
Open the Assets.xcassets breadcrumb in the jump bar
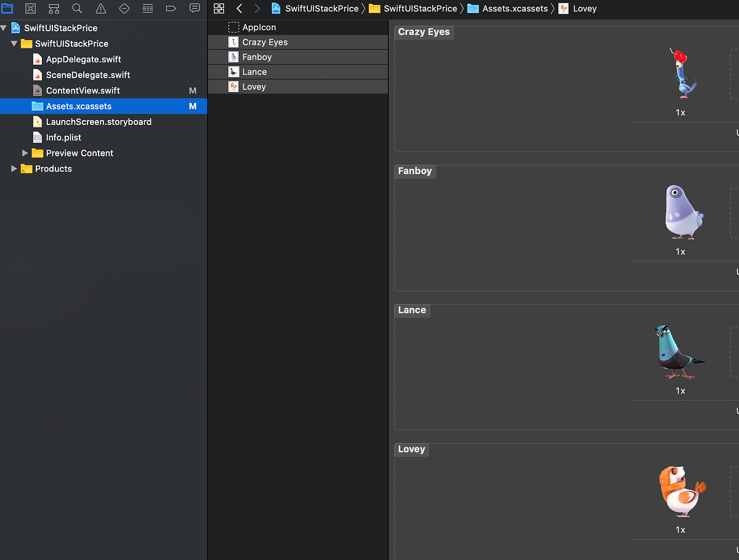point(516,8)
